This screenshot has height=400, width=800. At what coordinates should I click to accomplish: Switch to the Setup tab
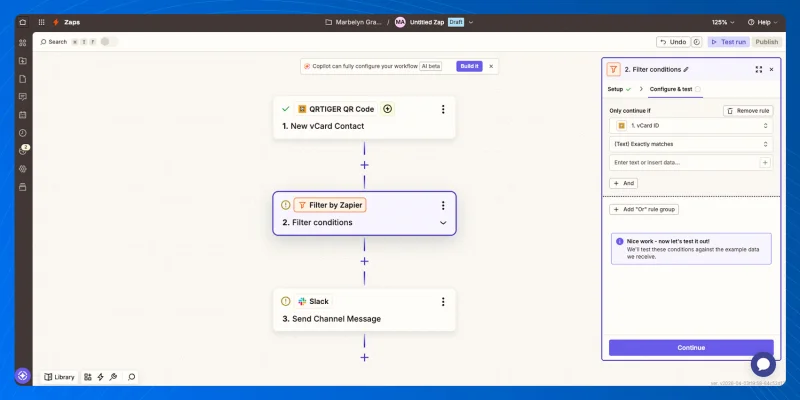619,89
